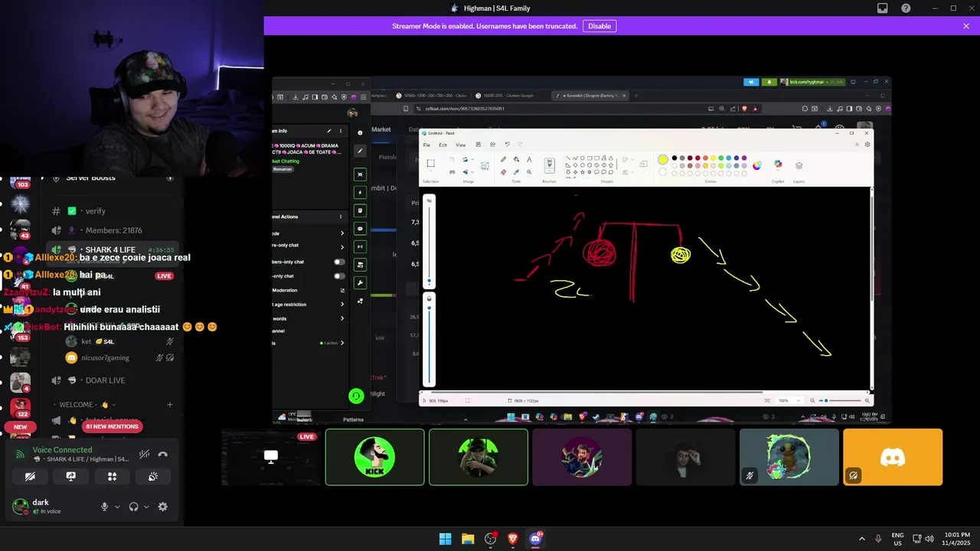Open soundboard in Discord voice panel

click(153, 476)
